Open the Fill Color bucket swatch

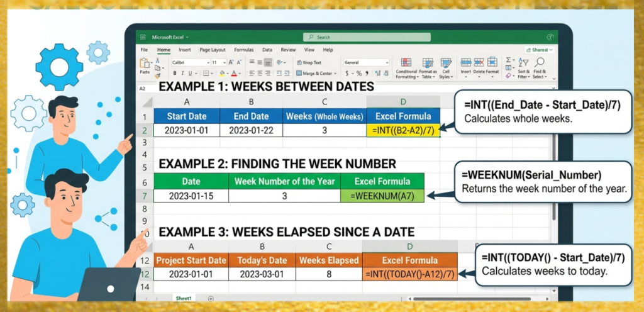coord(222,73)
